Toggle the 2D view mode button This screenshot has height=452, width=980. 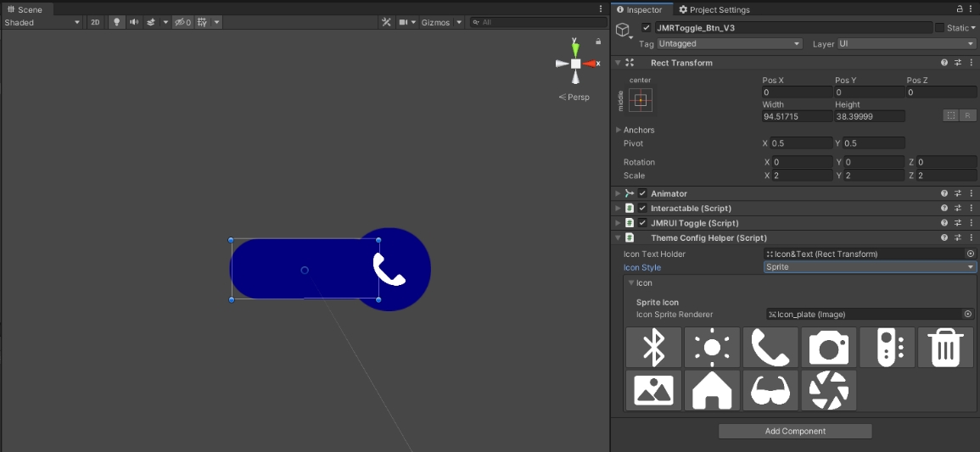click(x=95, y=22)
